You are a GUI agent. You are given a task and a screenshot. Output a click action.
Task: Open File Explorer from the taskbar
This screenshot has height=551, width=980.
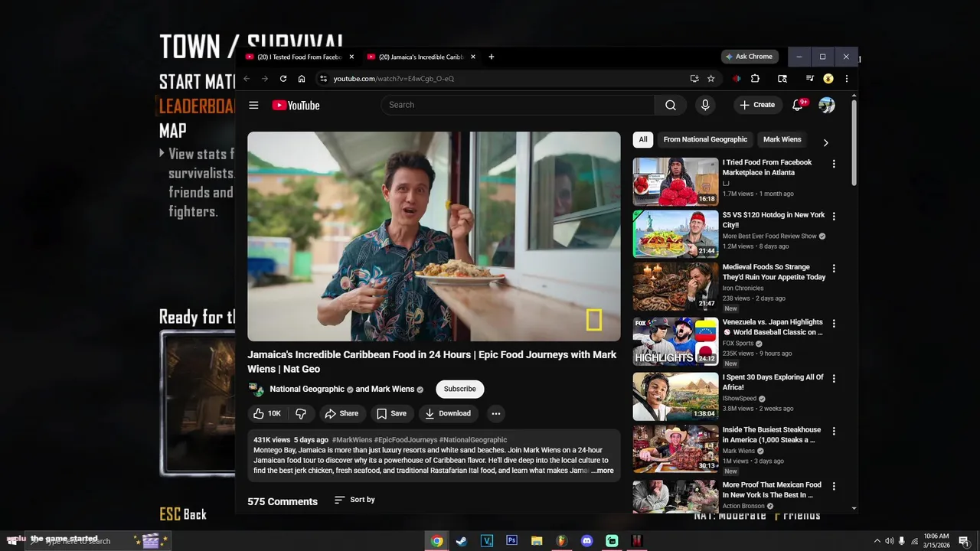(537, 540)
